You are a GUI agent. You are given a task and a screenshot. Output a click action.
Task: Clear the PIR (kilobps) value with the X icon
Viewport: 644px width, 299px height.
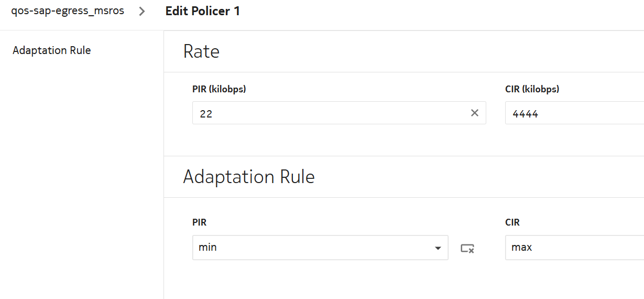click(x=475, y=113)
